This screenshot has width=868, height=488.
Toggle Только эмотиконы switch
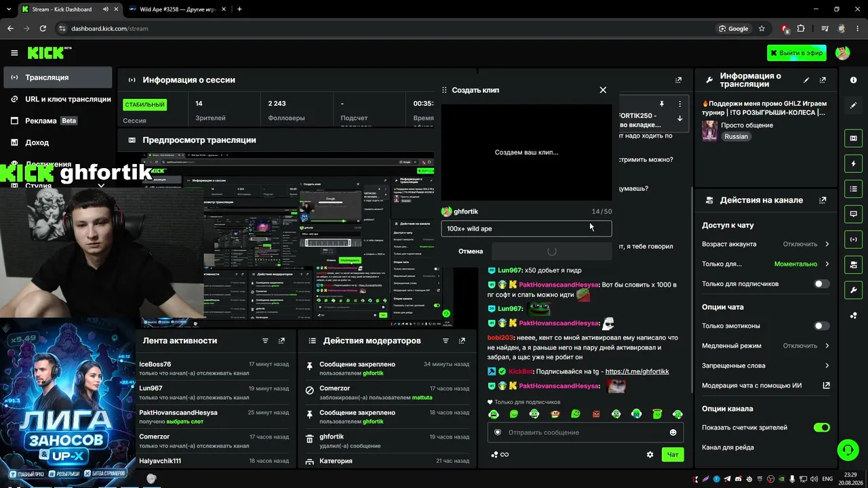(x=821, y=326)
